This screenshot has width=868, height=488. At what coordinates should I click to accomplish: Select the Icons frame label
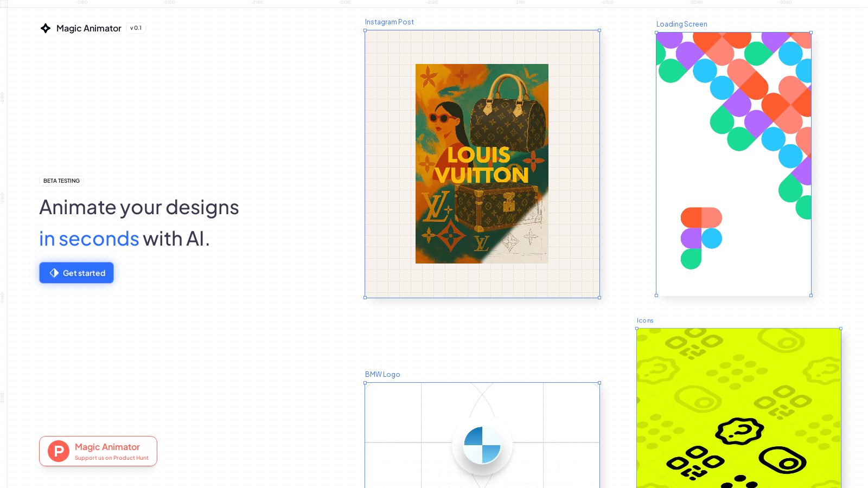coord(645,320)
